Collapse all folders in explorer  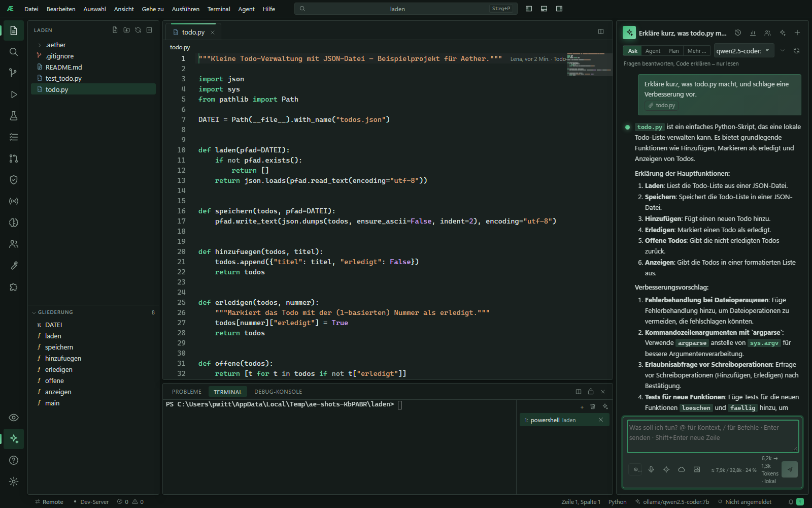(x=149, y=30)
